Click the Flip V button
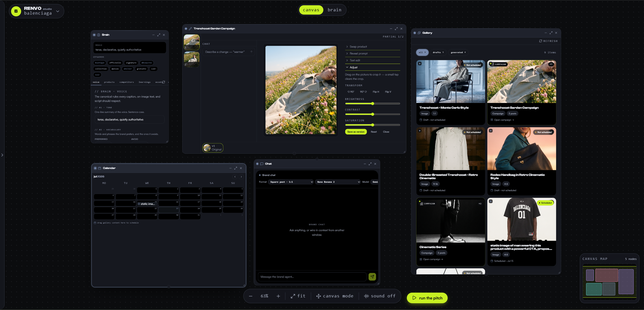Image resolution: width=644 pixels, height=310 pixels. [388, 92]
